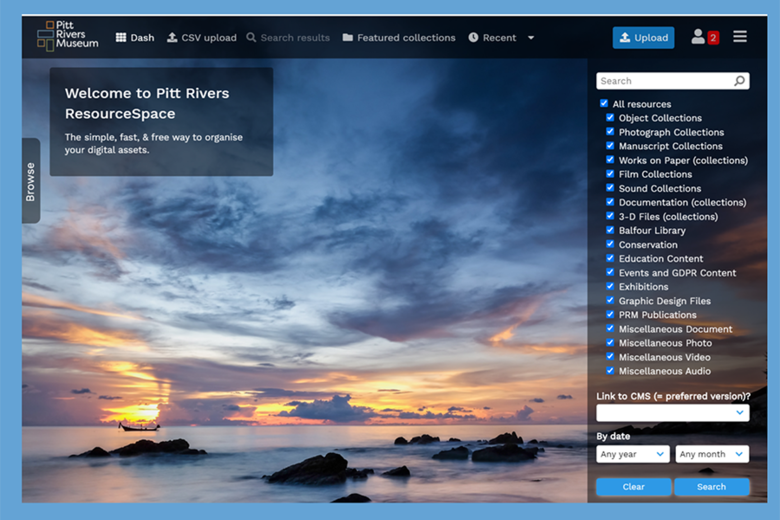780x520 pixels.
Task: Click the Pitt Rivers Museum logo
Action: [68, 35]
